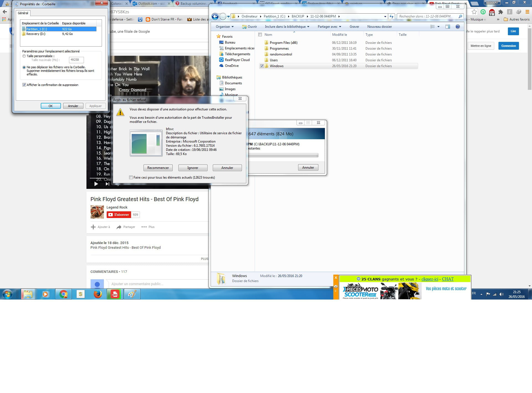The width and height of the screenshot is (532, 393).
Task: Check 'Faire ceci pour tous les éléments actuels'
Action: pos(131,178)
